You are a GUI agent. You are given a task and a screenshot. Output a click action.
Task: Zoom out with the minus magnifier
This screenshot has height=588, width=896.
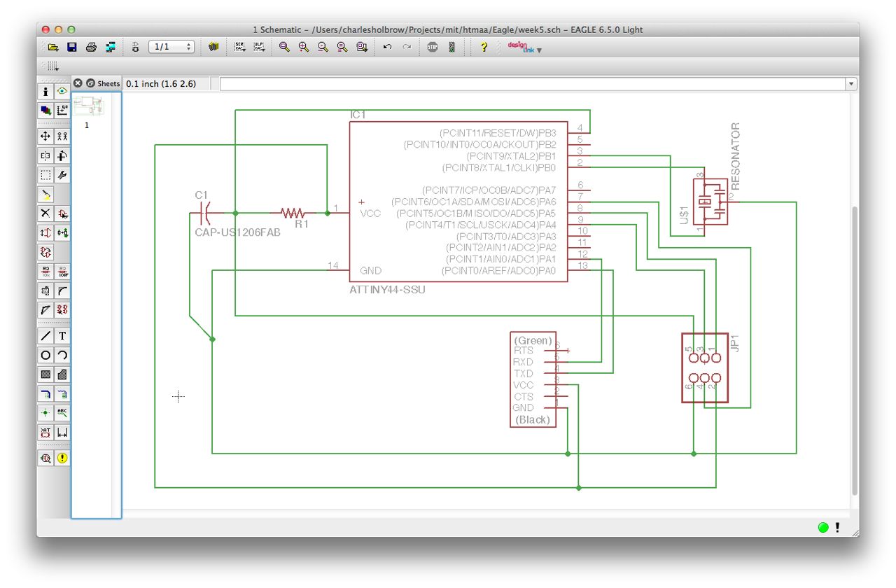pyautogui.click(x=323, y=47)
